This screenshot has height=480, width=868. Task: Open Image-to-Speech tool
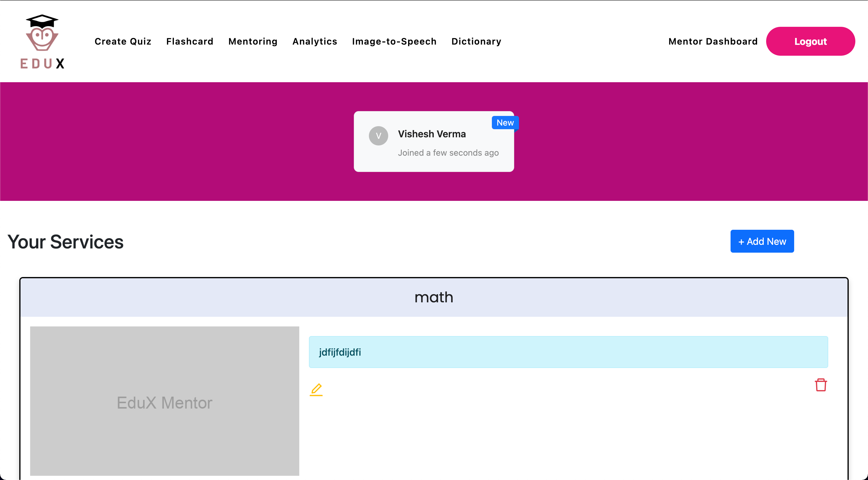394,41
